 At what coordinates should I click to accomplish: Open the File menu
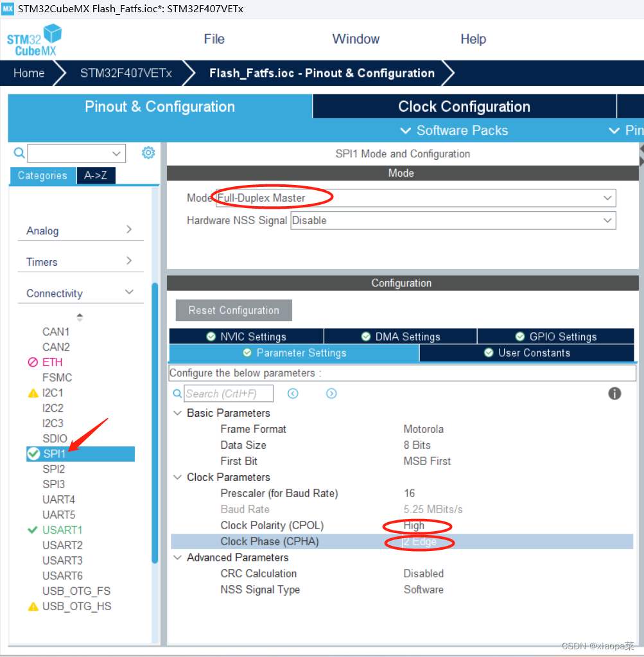214,39
